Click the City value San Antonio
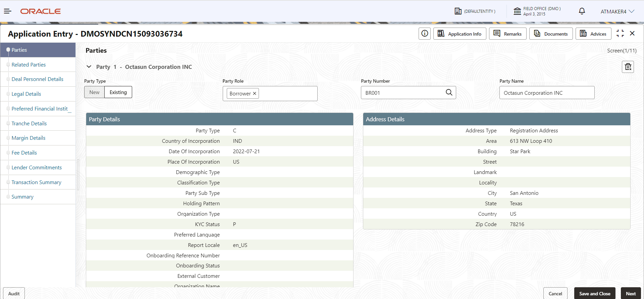644x299 pixels. pyautogui.click(x=524, y=193)
